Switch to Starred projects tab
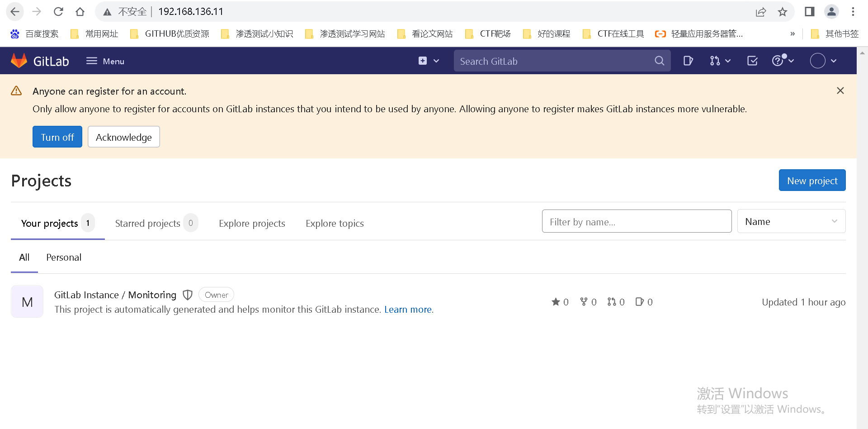Image resolution: width=868 pixels, height=429 pixels. coord(156,223)
